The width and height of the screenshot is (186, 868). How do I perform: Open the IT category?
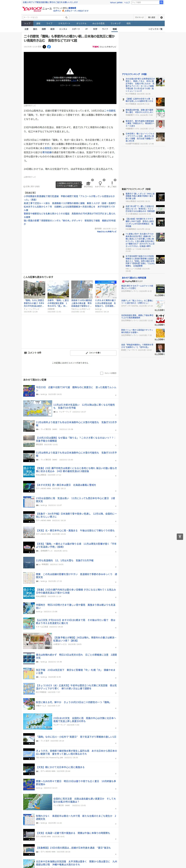86,29
